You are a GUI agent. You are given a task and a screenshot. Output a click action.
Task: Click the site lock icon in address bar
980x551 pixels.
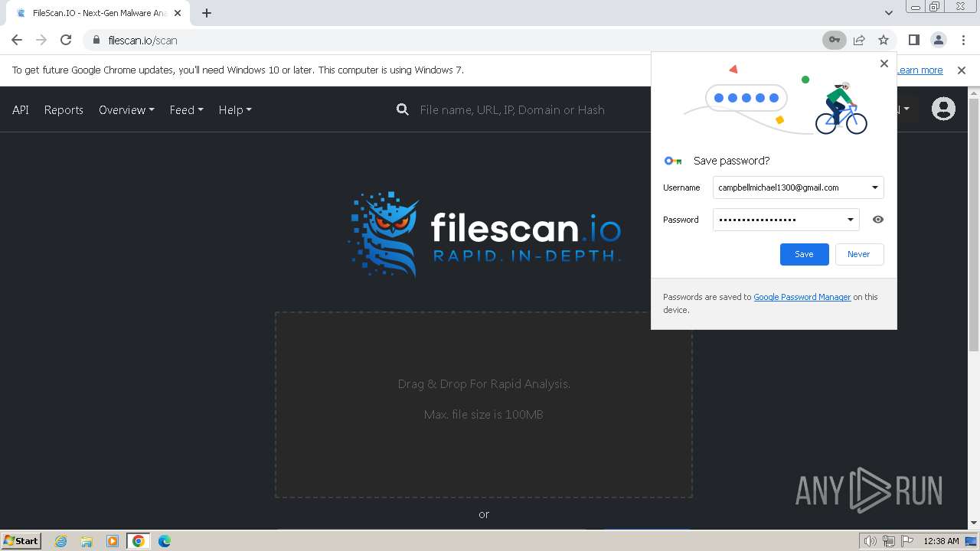click(x=96, y=40)
